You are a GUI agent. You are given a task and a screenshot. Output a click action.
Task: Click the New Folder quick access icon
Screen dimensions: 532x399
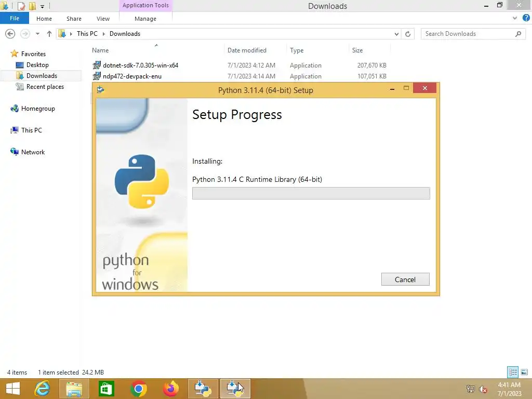[32, 6]
